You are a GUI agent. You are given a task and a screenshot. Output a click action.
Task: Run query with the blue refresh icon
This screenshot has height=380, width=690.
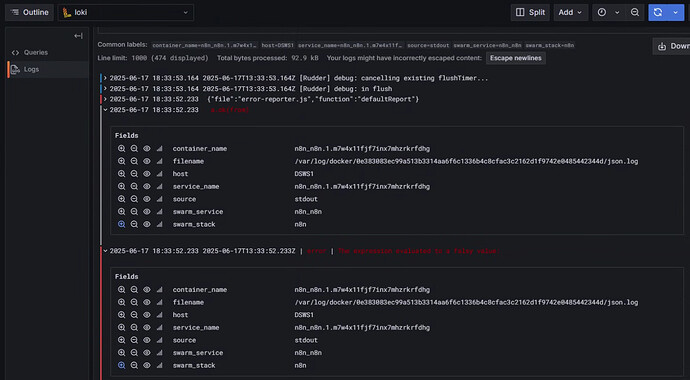(x=657, y=12)
